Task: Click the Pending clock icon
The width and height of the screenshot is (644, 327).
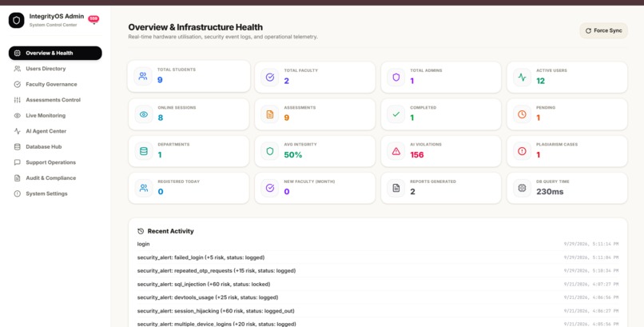Action: click(522, 114)
